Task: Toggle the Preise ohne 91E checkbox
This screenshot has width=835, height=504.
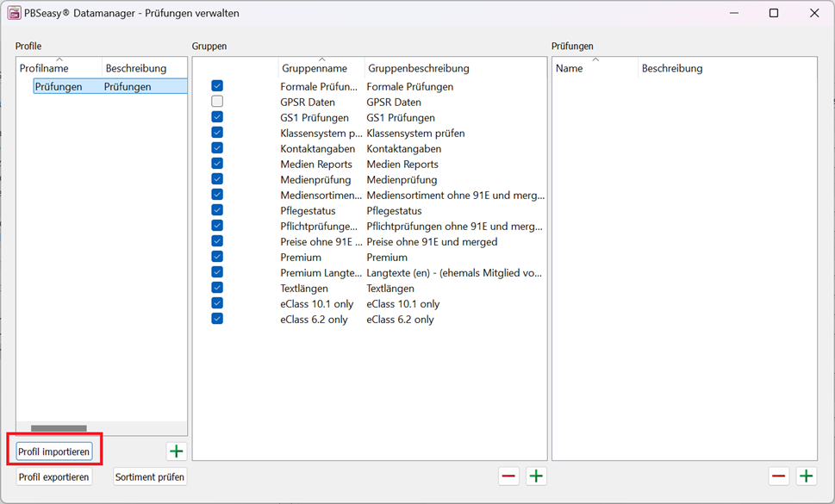Action: click(217, 240)
